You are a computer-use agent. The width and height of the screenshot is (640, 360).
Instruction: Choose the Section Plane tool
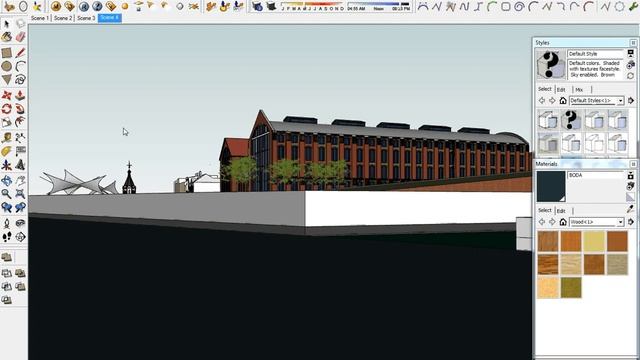pos(20,237)
